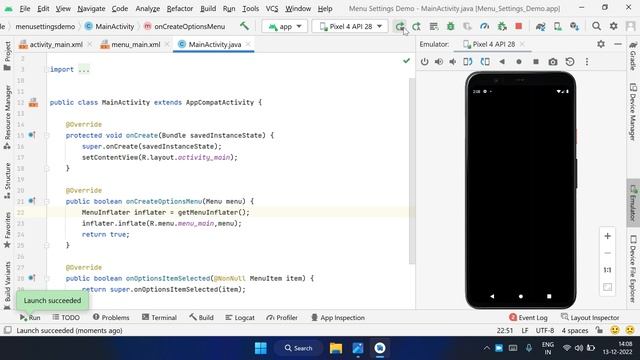Open the Profiler tool window
The height and width of the screenshot is (360, 640).
[x=282, y=318]
